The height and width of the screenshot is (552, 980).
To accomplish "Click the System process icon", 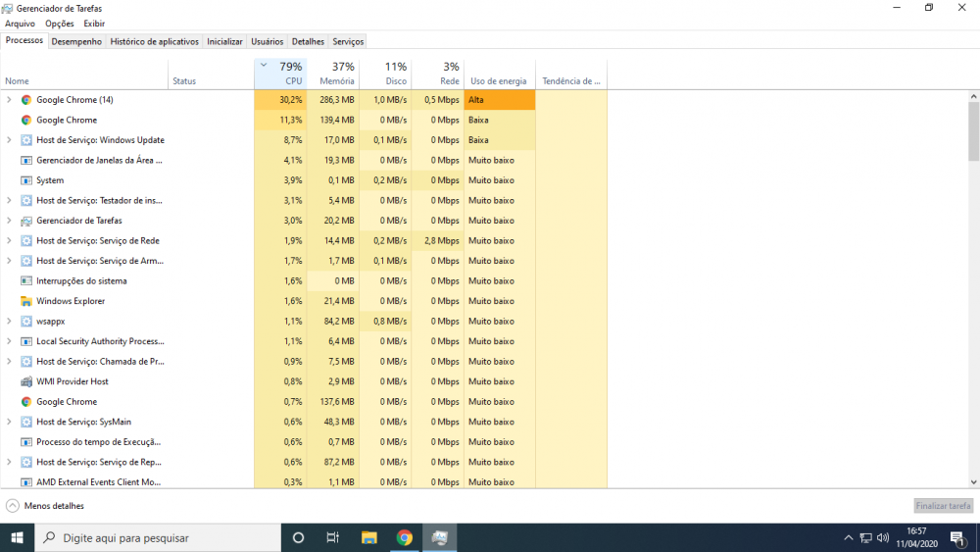I will click(26, 180).
